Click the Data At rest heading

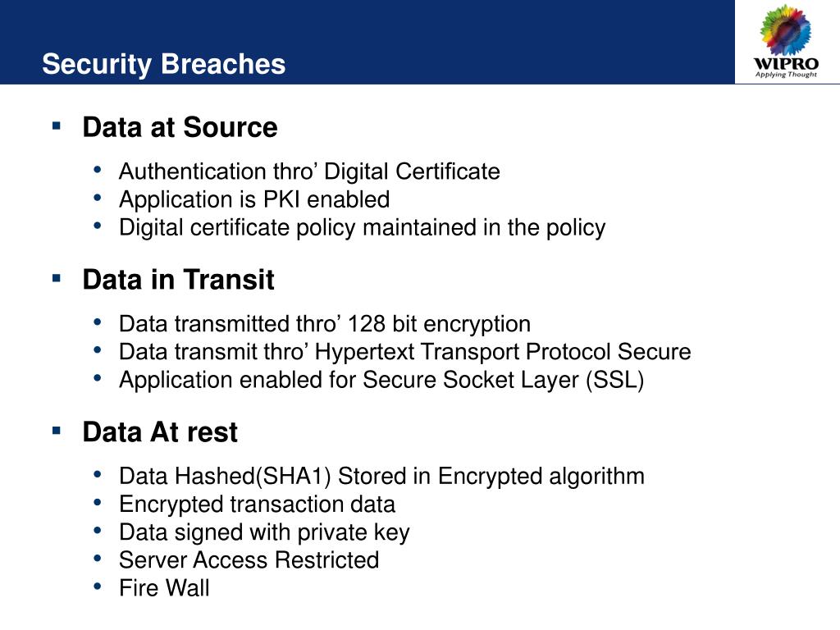pyautogui.click(x=160, y=431)
